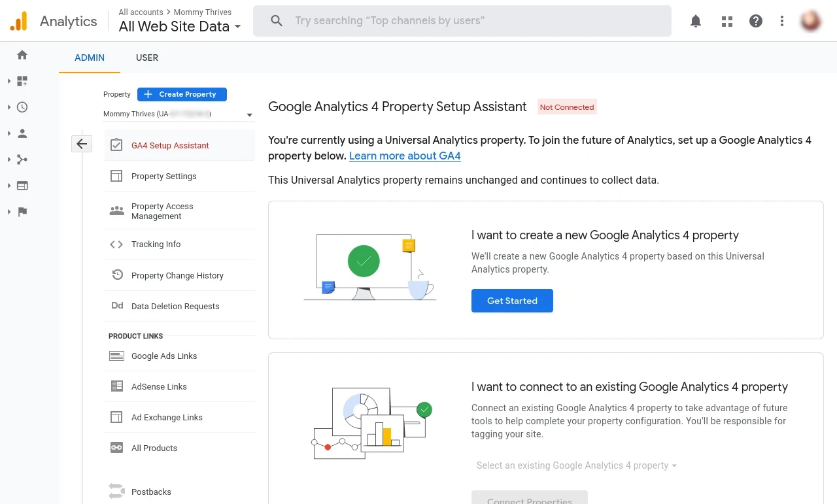Open Ad Exchange Links label
The image size is (837, 504).
[x=167, y=417]
